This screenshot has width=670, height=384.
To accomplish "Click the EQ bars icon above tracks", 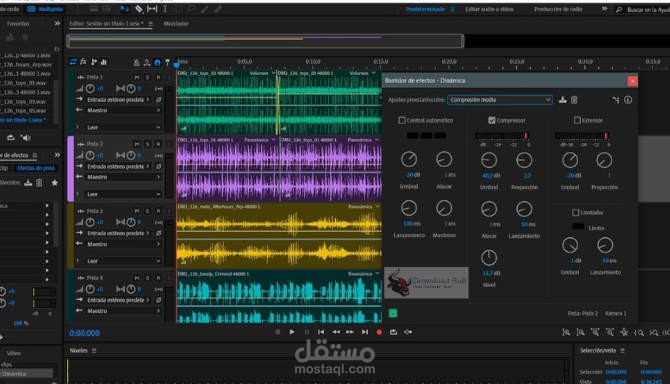I will tap(104, 62).
